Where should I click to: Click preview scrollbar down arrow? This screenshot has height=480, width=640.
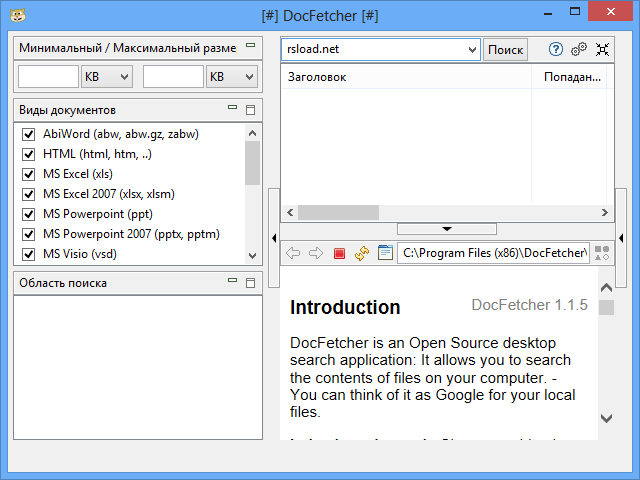point(607,418)
